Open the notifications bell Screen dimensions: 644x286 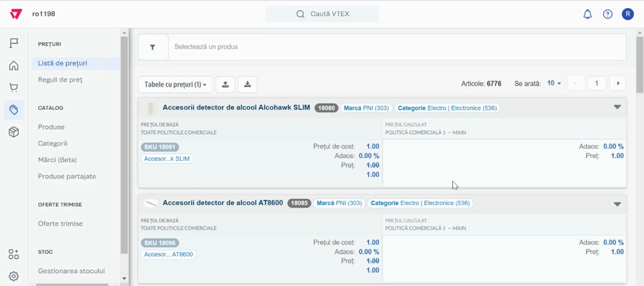[587, 14]
